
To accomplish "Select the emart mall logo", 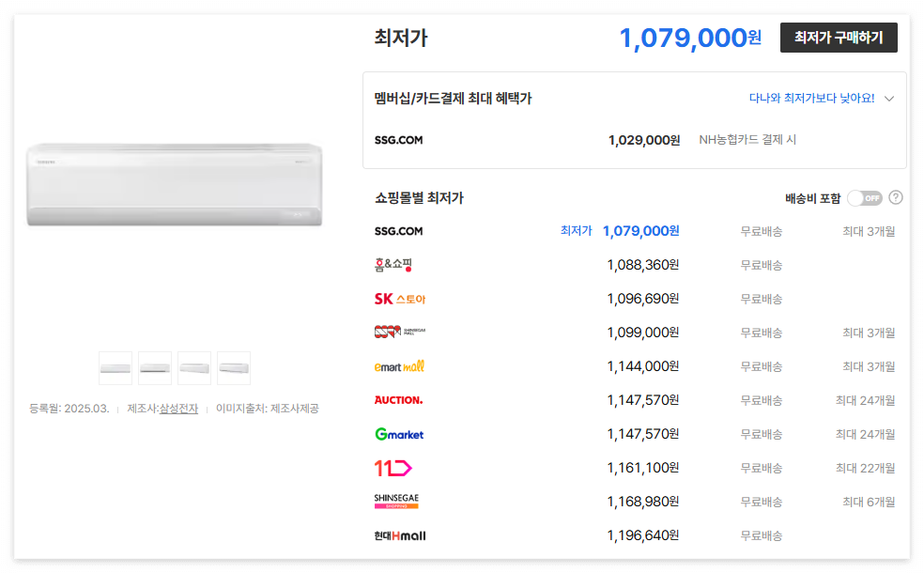I will coord(398,365).
